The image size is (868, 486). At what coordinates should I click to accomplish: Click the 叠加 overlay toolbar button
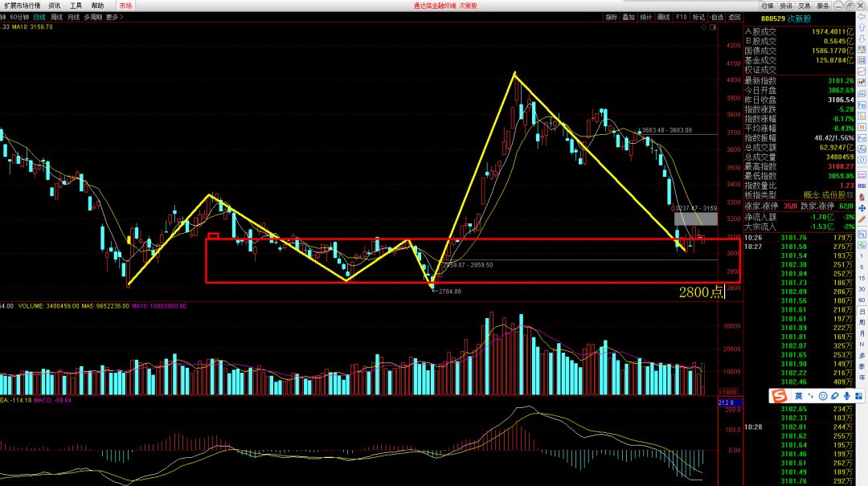[628, 17]
